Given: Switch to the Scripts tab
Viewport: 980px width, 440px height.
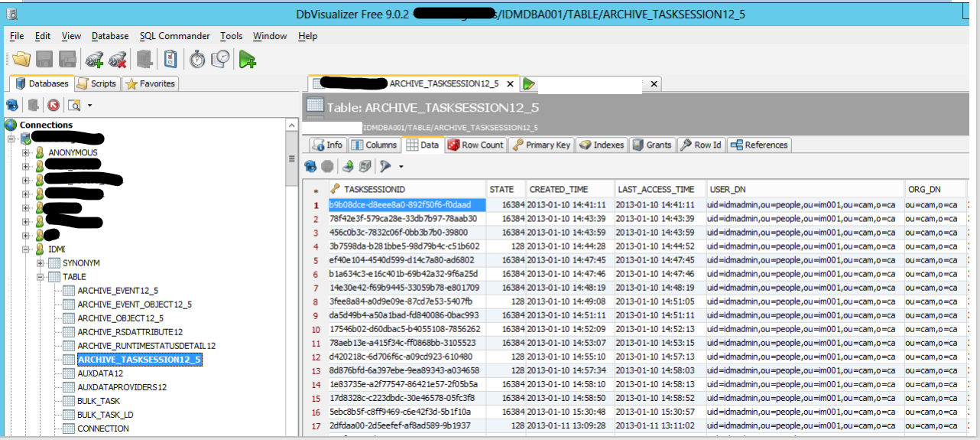Looking at the screenshot, I should coord(97,83).
